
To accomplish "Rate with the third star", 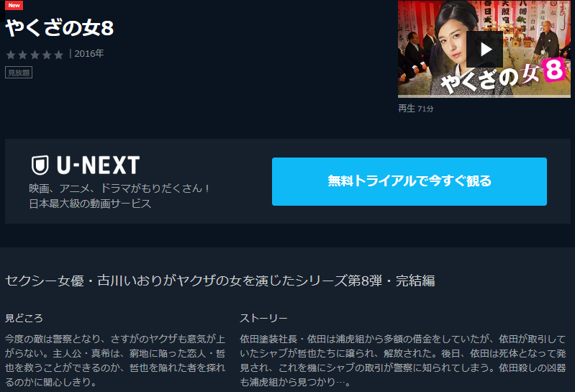I will coord(35,55).
